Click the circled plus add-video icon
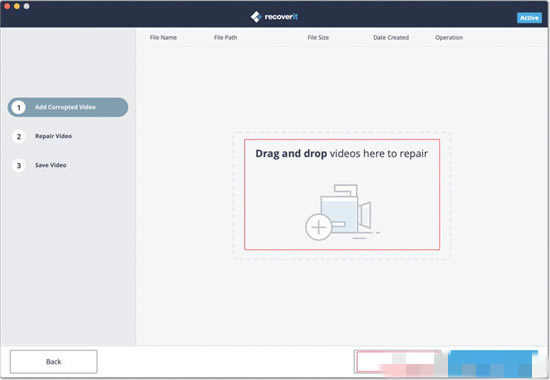This screenshot has height=380, width=550. pyautogui.click(x=318, y=227)
